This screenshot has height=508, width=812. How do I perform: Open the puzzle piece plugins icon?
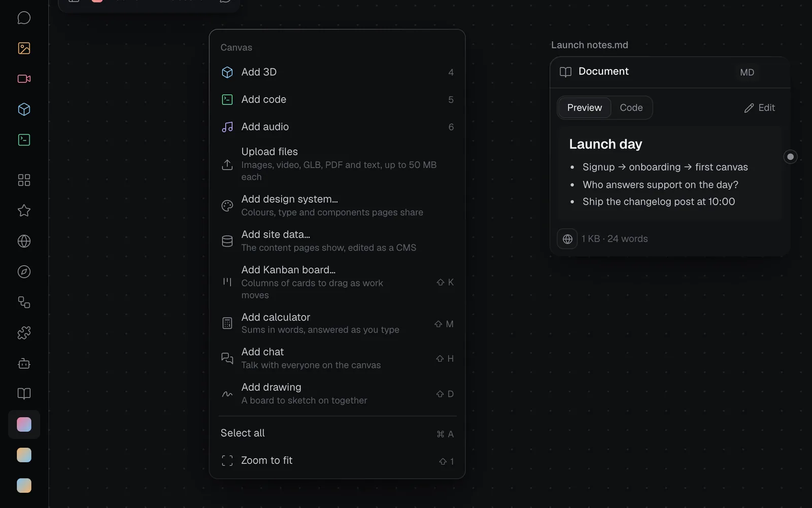tap(24, 333)
